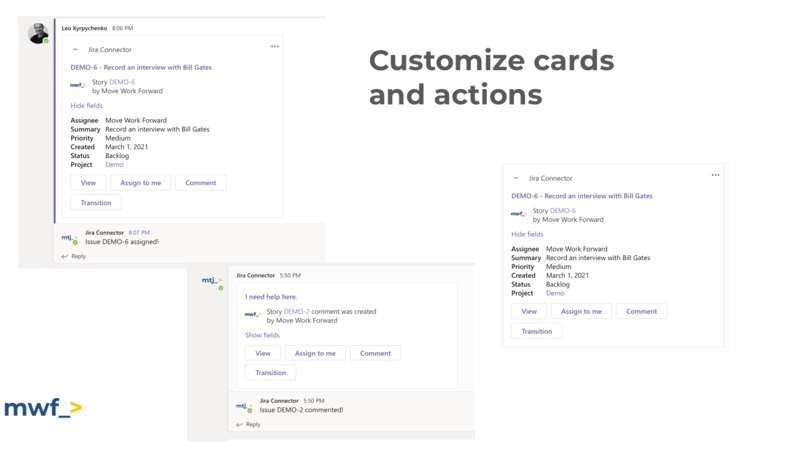Click avatar beside 'Issue DEMO-2 commented!' reply
806x453 pixels.
click(244, 407)
